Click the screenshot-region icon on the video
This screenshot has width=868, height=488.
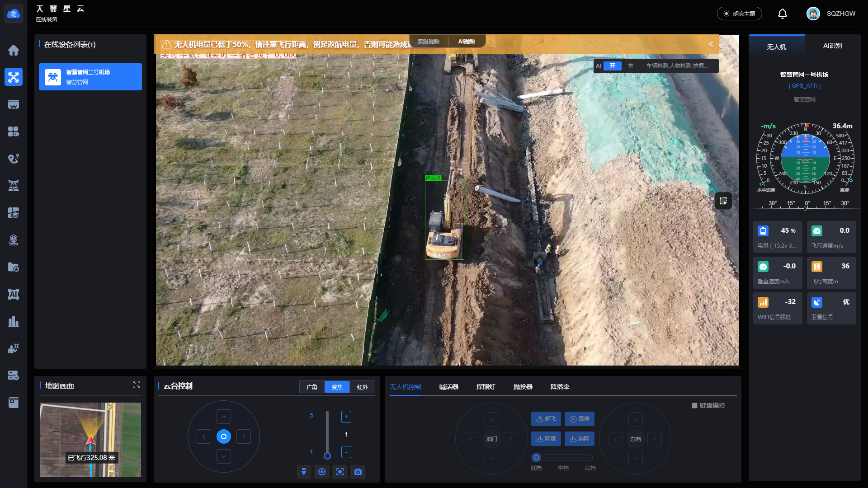(723, 201)
